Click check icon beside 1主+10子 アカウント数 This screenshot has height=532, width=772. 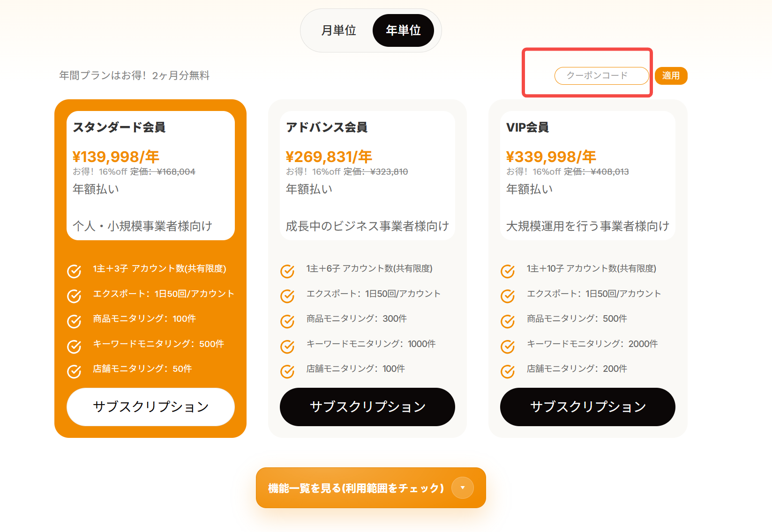[x=508, y=271]
